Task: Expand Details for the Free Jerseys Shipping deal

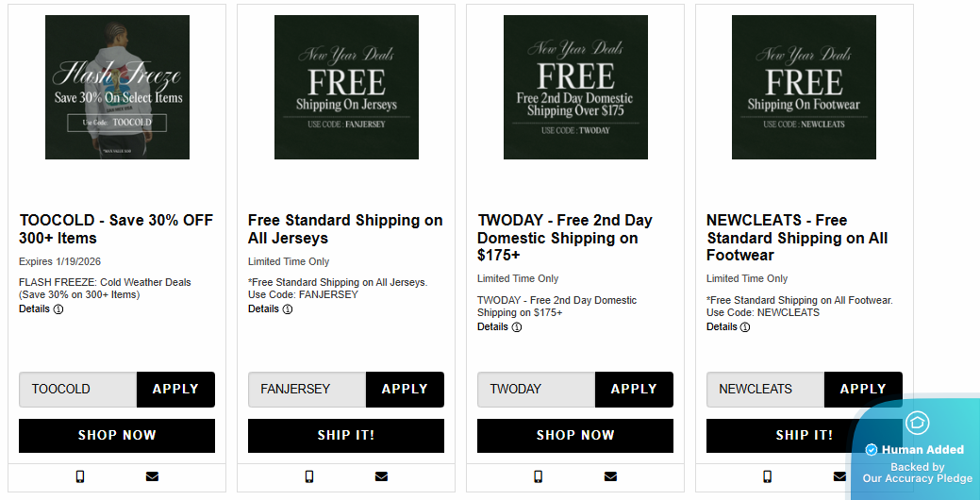Action: tap(270, 308)
